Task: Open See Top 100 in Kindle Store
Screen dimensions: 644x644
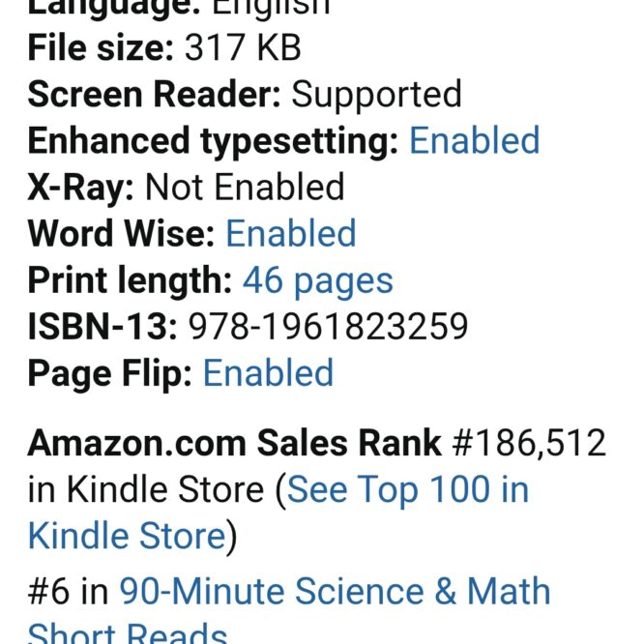Action: 408,489
